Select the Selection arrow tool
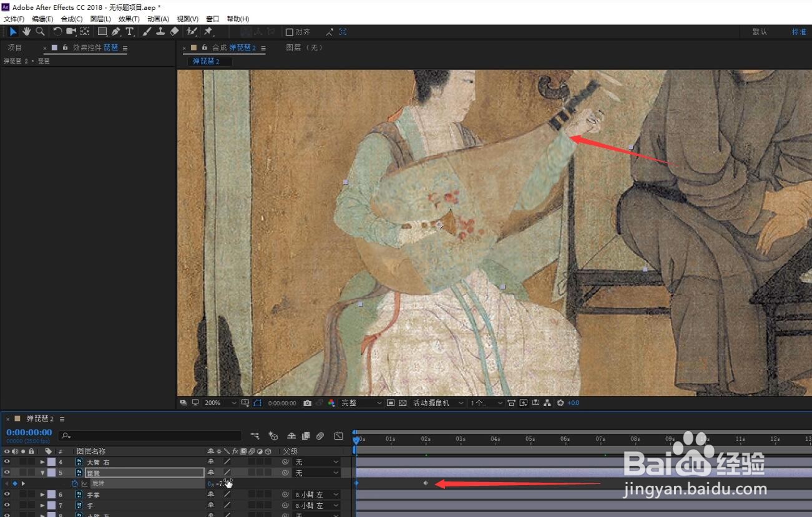This screenshot has height=517, width=812. coord(13,31)
